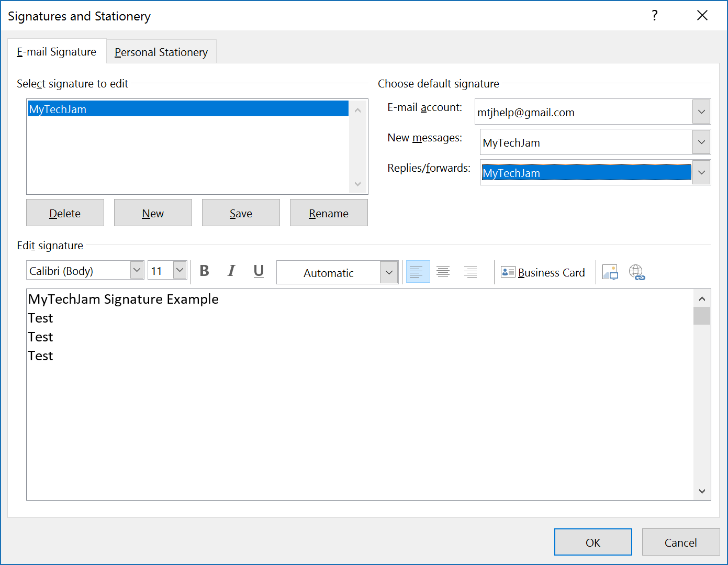Click signature editor scroll up arrow

tap(702, 298)
